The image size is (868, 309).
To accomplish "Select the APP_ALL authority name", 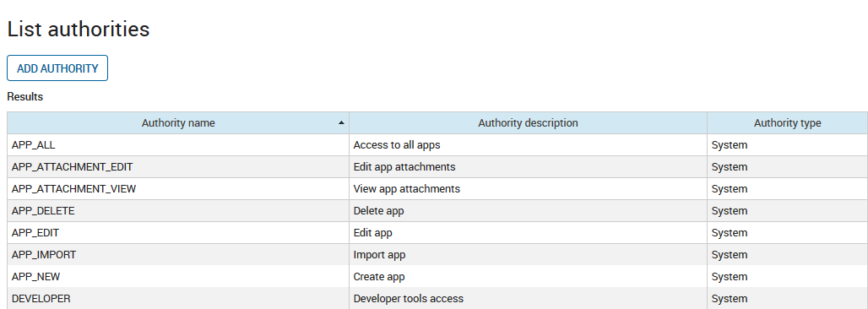I will (x=33, y=145).
